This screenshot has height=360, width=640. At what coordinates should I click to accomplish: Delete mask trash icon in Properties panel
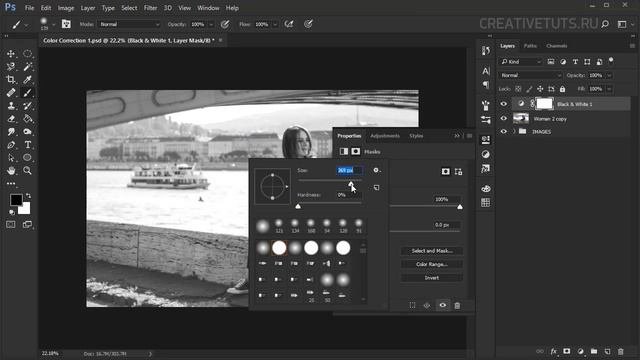tap(457, 305)
